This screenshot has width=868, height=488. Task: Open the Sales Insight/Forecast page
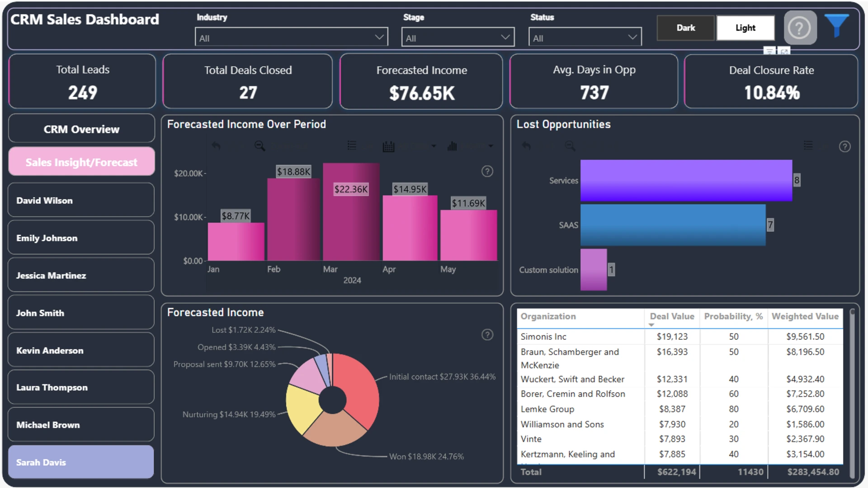[x=81, y=162]
